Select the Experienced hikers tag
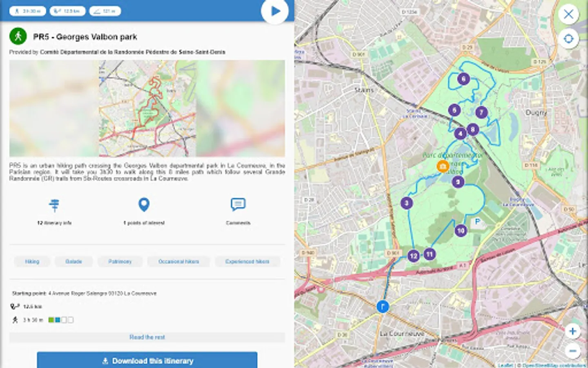Image resolution: width=588 pixels, height=368 pixels. click(x=247, y=261)
